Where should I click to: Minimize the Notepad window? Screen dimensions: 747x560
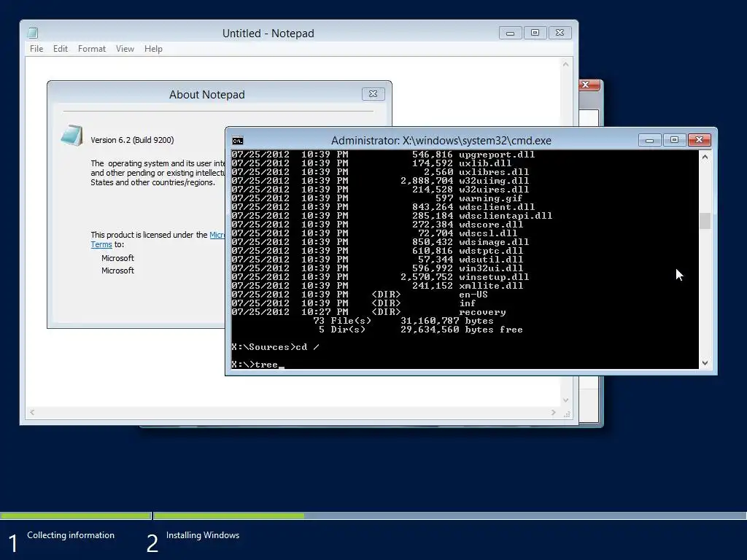coord(510,33)
